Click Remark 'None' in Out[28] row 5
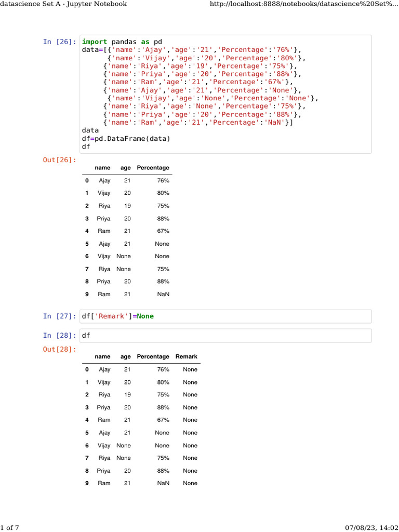The height and width of the screenshot is (532, 399). tap(190, 433)
